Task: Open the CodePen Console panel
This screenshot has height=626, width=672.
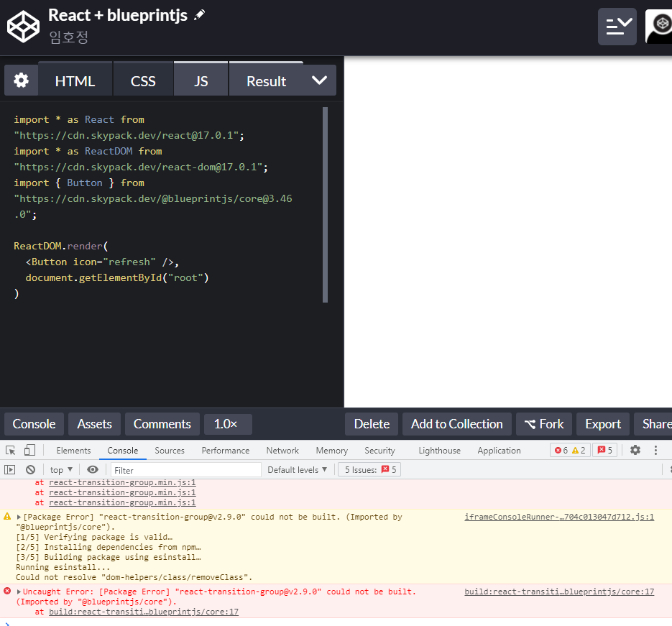Action: (x=34, y=424)
